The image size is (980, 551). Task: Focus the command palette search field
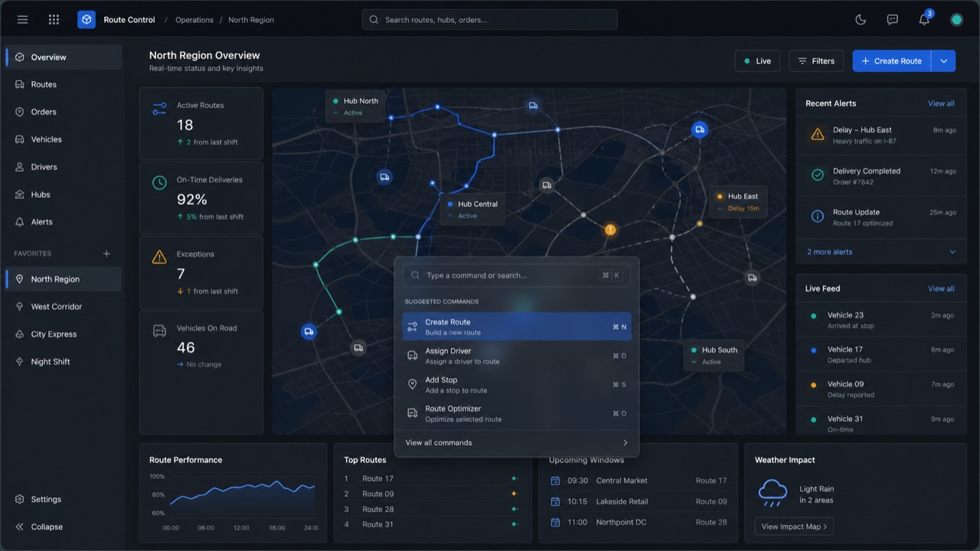(517, 275)
